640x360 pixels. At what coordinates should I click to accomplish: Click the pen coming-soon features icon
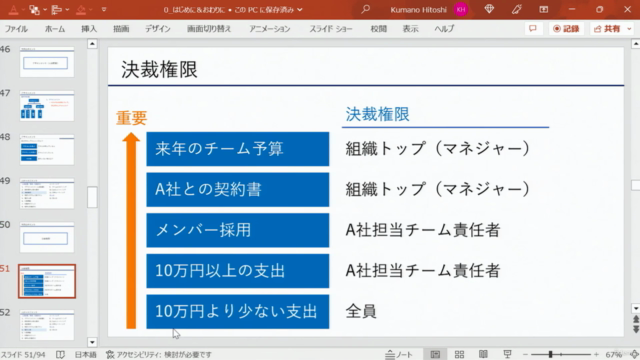pos(516,9)
